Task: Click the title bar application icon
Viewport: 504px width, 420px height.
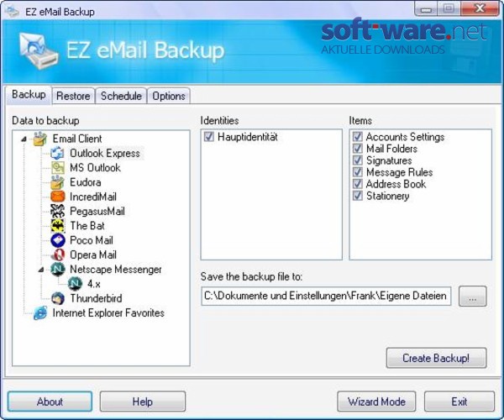Action: coord(13,12)
